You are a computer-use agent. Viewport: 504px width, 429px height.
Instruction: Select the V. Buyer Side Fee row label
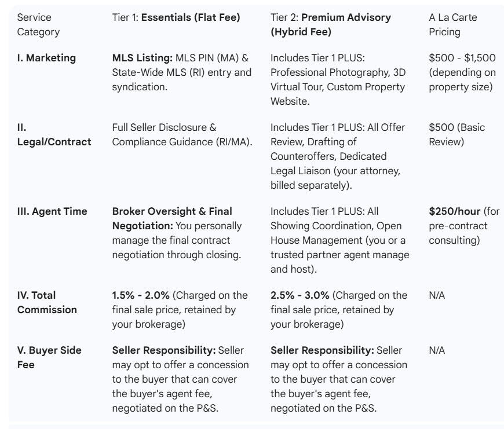(x=49, y=357)
